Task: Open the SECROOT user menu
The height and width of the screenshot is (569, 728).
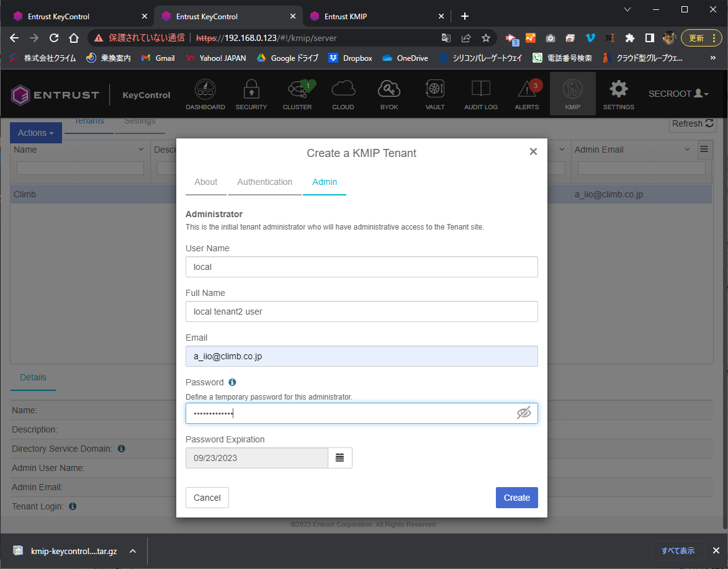Action: (678, 94)
